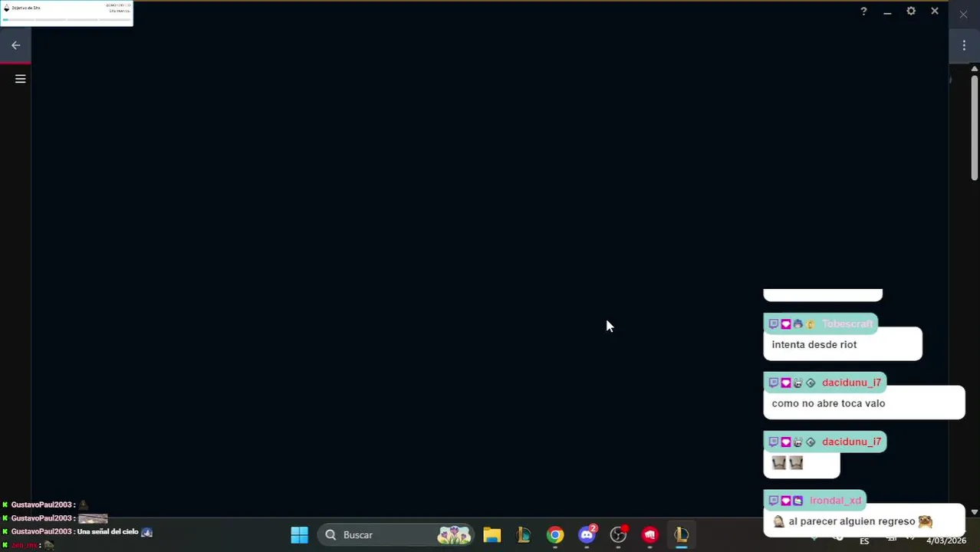Open the red Riot Client taskbar icon

click(x=650, y=535)
